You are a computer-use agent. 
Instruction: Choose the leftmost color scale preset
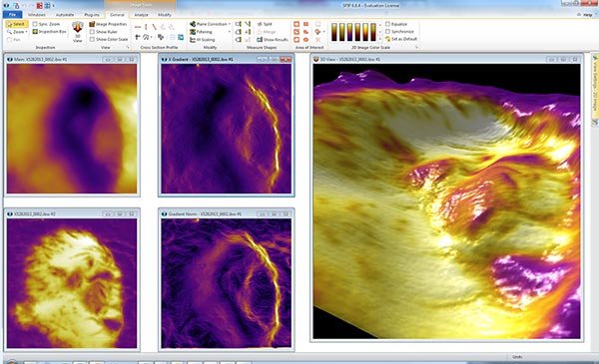coord(334,32)
